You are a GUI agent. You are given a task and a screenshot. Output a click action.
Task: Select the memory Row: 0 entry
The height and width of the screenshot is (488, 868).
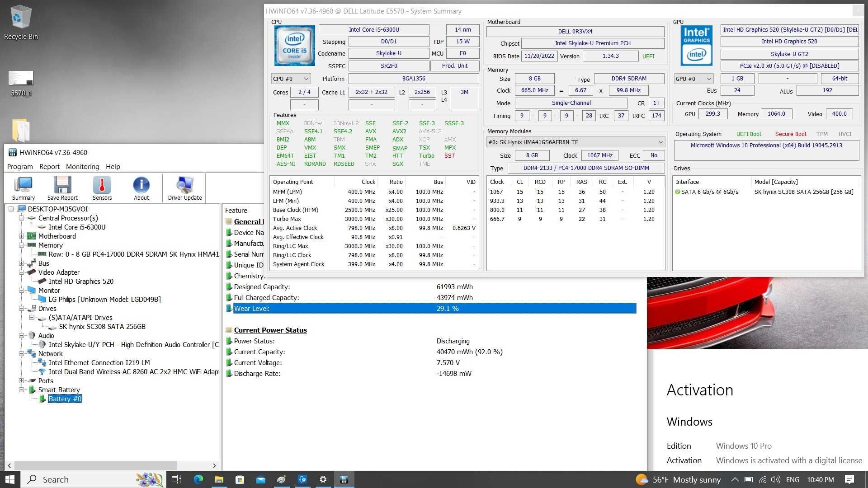133,254
